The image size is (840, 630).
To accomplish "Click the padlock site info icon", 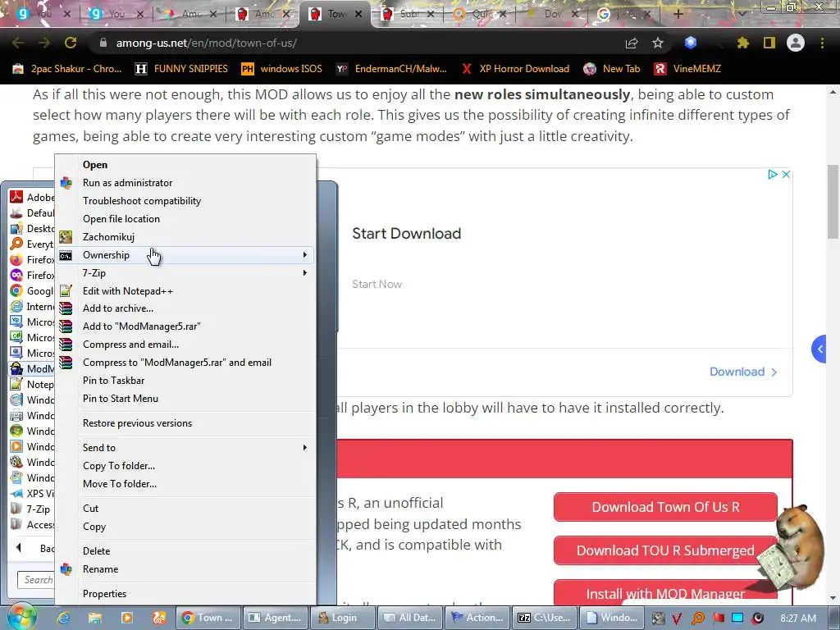I will [x=103, y=43].
